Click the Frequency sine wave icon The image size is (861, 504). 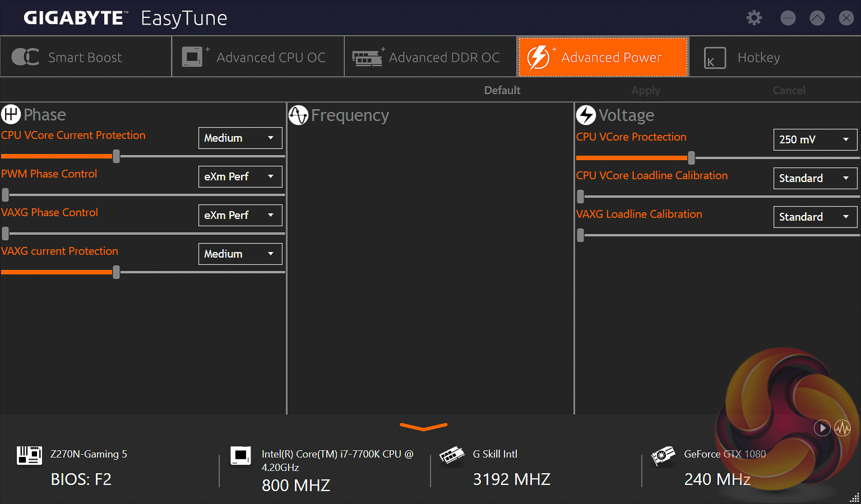coord(298,115)
